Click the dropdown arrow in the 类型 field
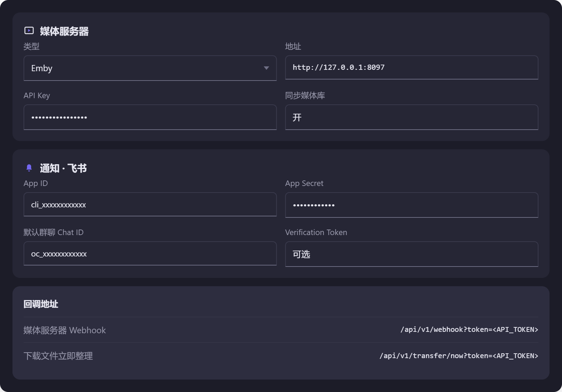The image size is (562, 392). [266, 68]
